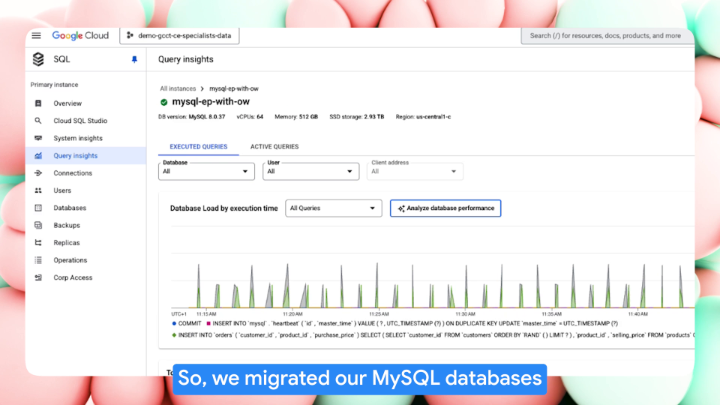Viewport: 720px width, 405px height.
Task: Click the 11:20 AM chart time label
Action: (292, 314)
